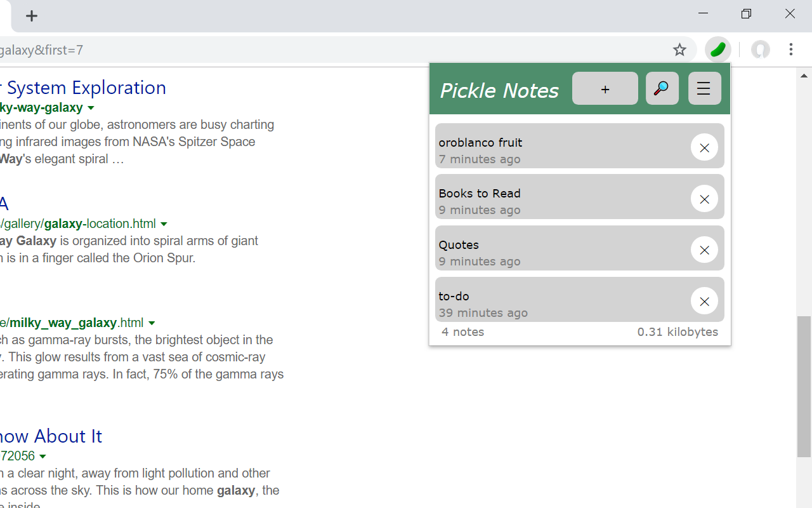Expand the milky-way-galaxy result dropdown arrow

91,108
